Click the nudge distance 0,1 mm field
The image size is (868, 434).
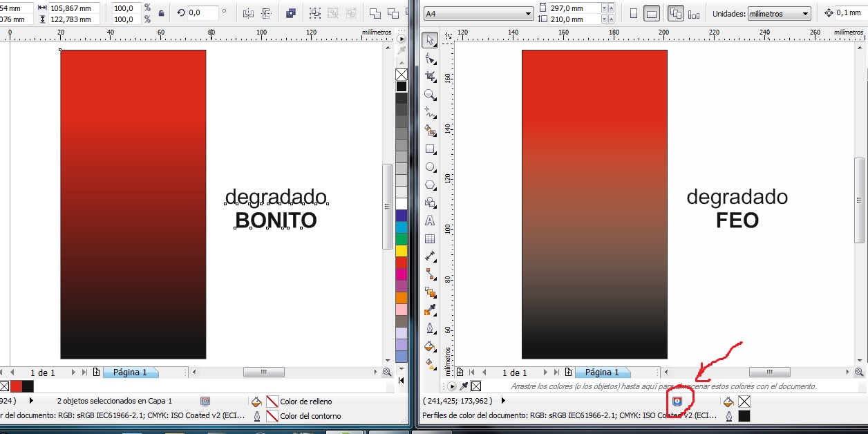[851, 13]
